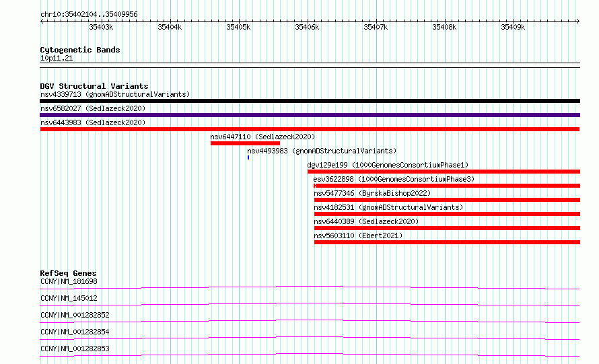Click the magenta CCNY|NM_001282853 transcript line
The width and height of the screenshot is (599, 364).
(x=310, y=355)
